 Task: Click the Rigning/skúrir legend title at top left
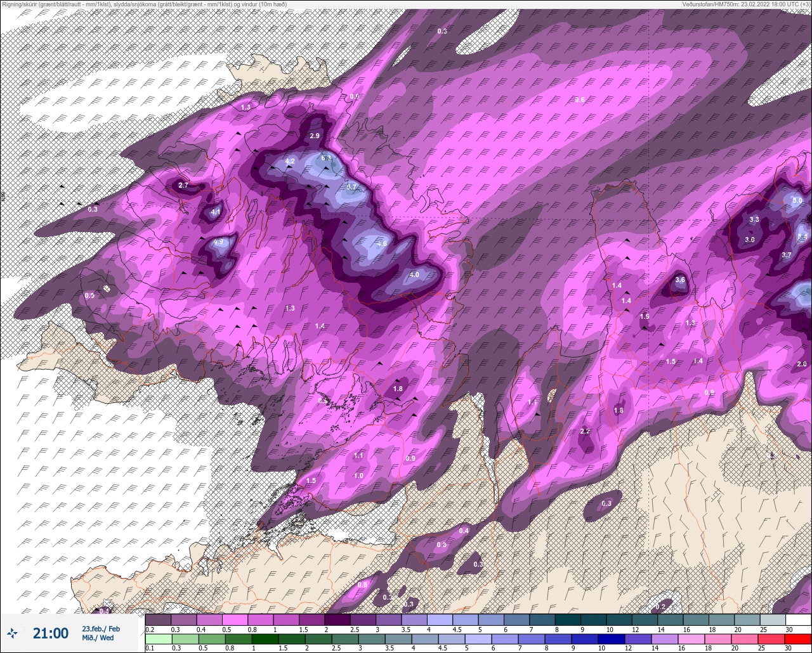click(145, 4)
